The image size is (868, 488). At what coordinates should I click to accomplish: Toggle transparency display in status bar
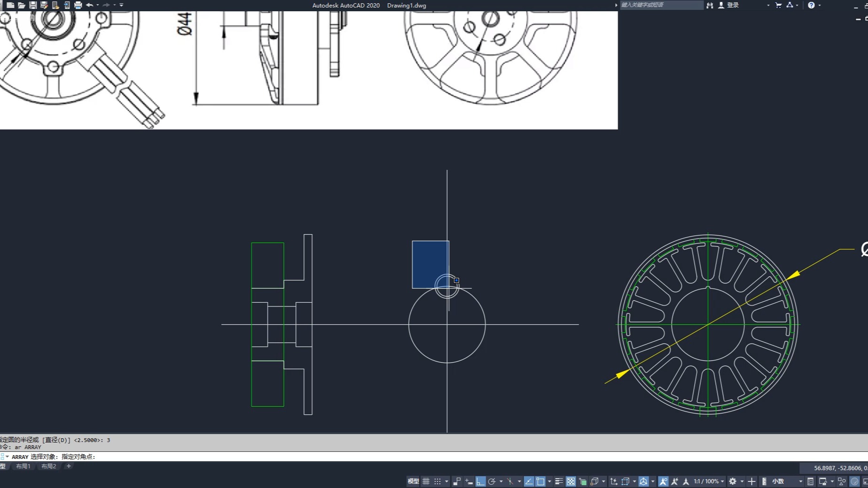tap(571, 481)
